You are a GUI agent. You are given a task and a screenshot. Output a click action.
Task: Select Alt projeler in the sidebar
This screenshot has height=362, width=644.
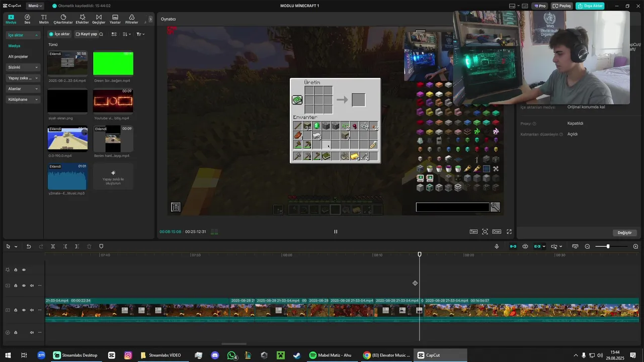[x=18, y=56]
